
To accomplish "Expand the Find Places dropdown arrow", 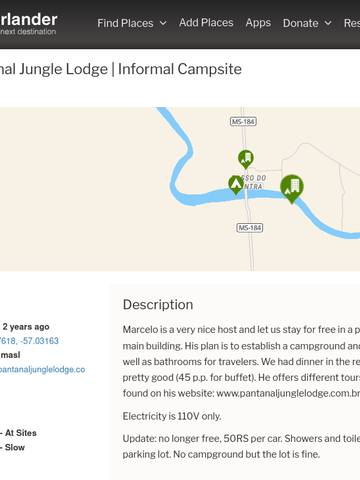I will pos(163,23).
